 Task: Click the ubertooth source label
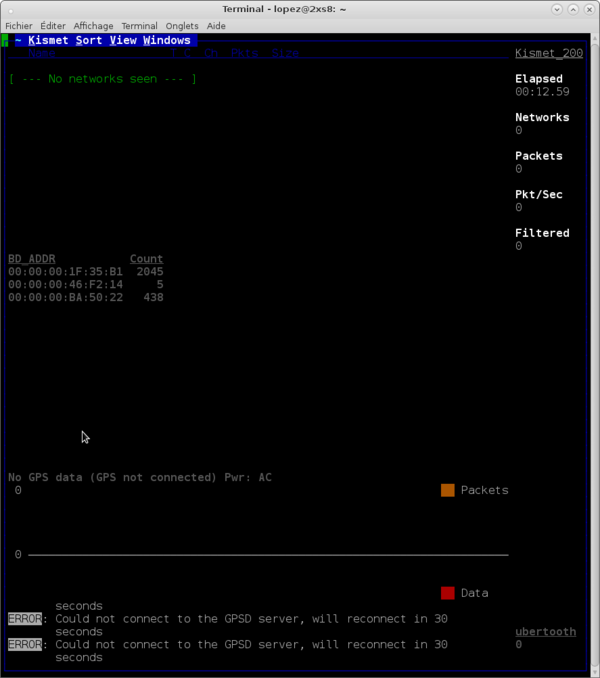point(547,632)
